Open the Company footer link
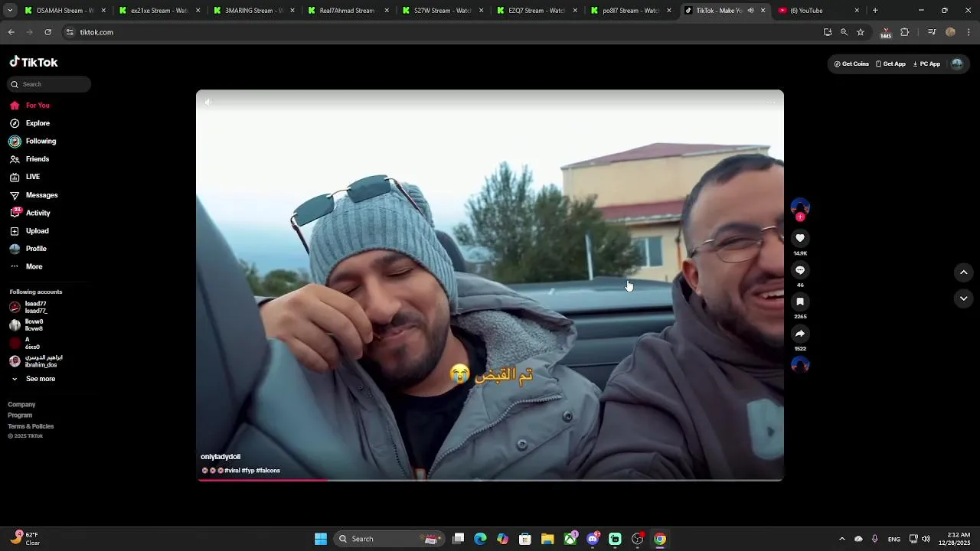This screenshot has width=980, height=551. click(21, 404)
